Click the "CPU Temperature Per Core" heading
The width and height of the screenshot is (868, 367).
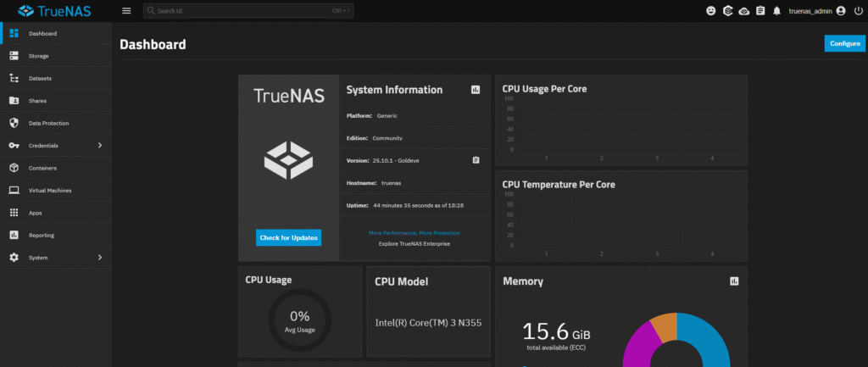[559, 184]
